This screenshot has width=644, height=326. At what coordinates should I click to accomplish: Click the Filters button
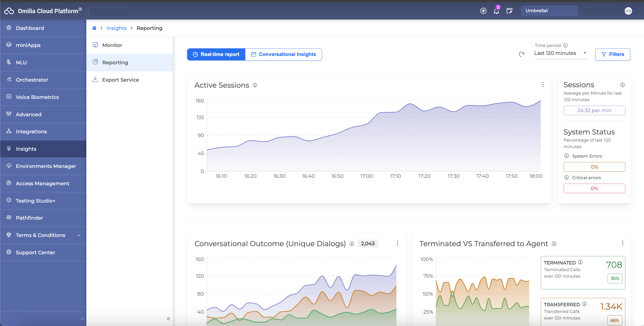tap(613, 54)
